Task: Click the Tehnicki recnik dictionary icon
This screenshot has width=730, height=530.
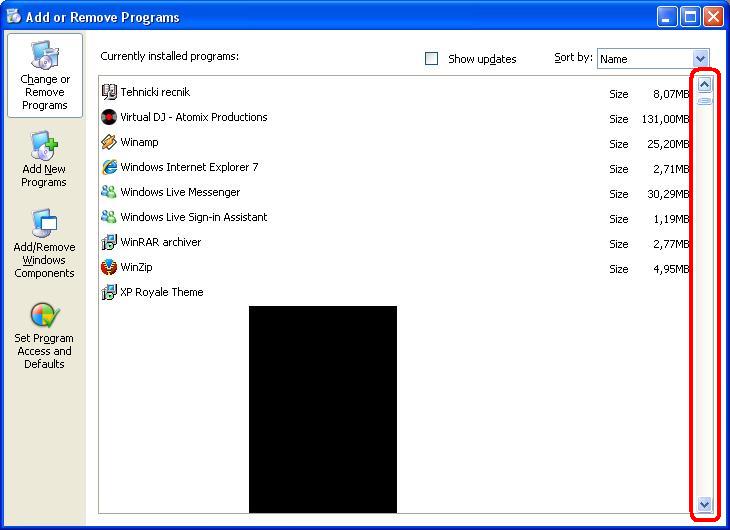Action: (x=109, y=92)
